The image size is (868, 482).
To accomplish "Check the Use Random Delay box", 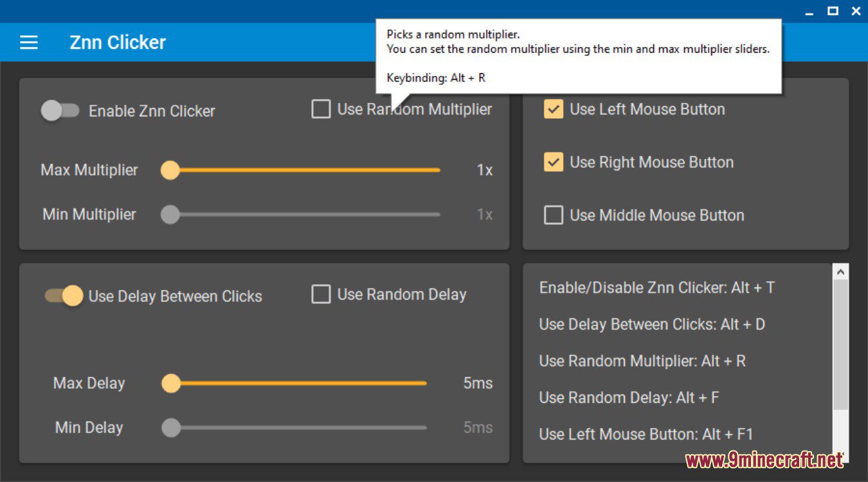I will click(x=321, y=294).
